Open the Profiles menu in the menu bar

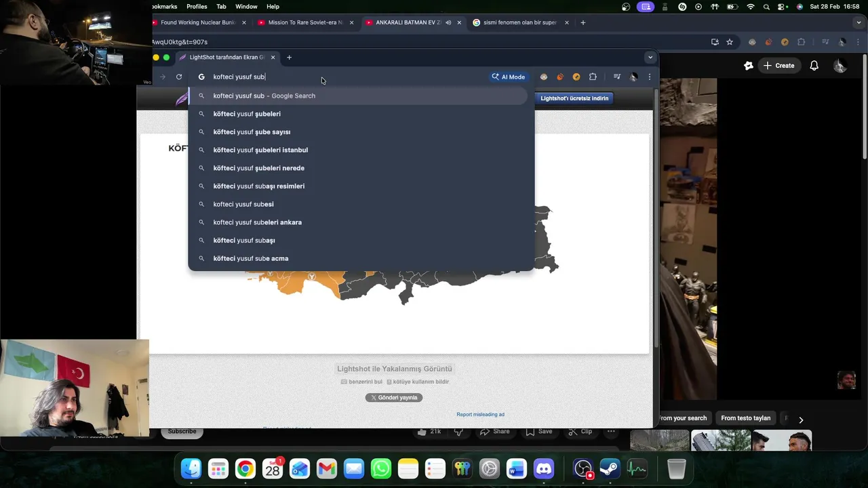tap(197, 6)
